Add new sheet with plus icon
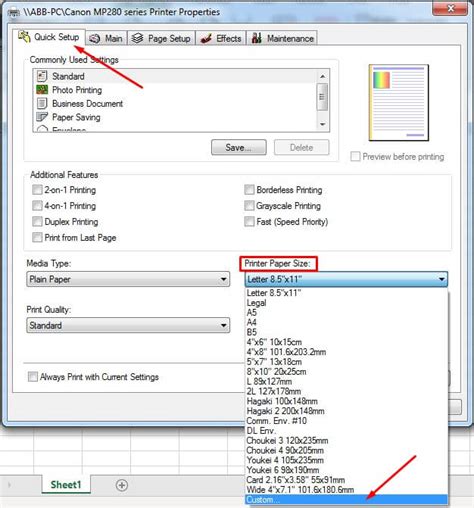This screenshot has height=508, width=474. pyautogui.click(x=122, y=485)
